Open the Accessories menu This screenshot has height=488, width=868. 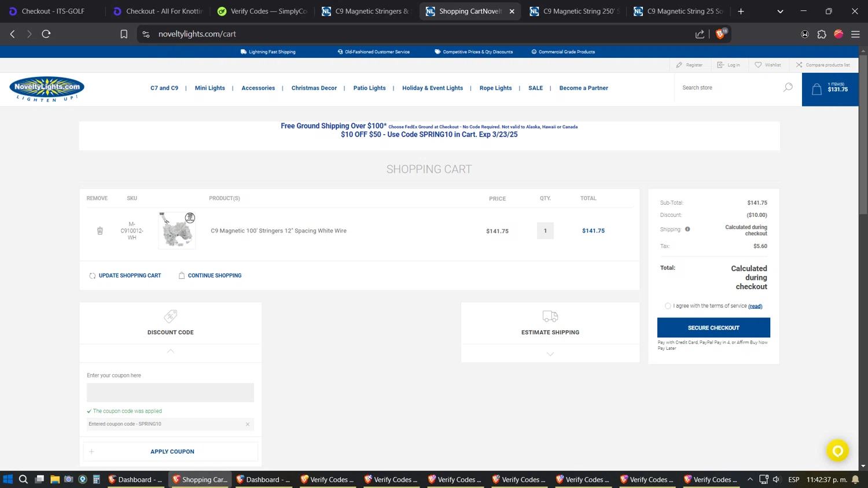point(258,88)
